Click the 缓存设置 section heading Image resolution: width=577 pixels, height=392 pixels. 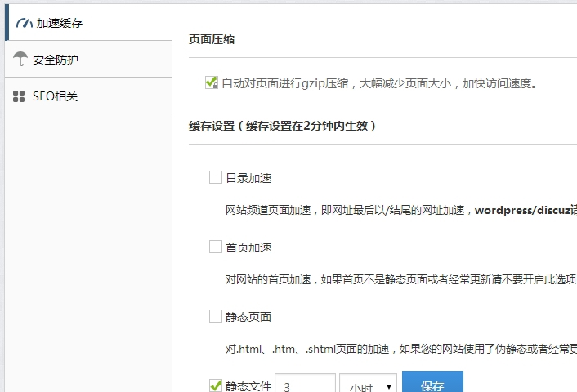pos(282,126)
